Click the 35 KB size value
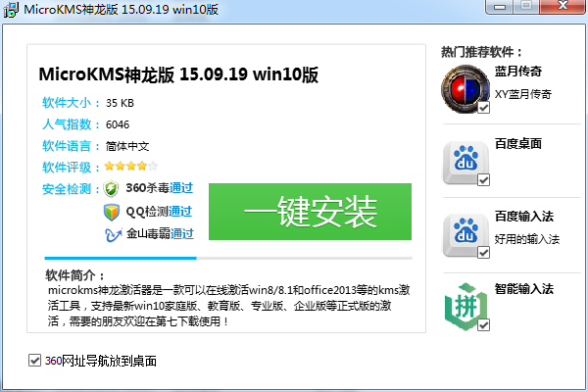 tap(120, 103)
